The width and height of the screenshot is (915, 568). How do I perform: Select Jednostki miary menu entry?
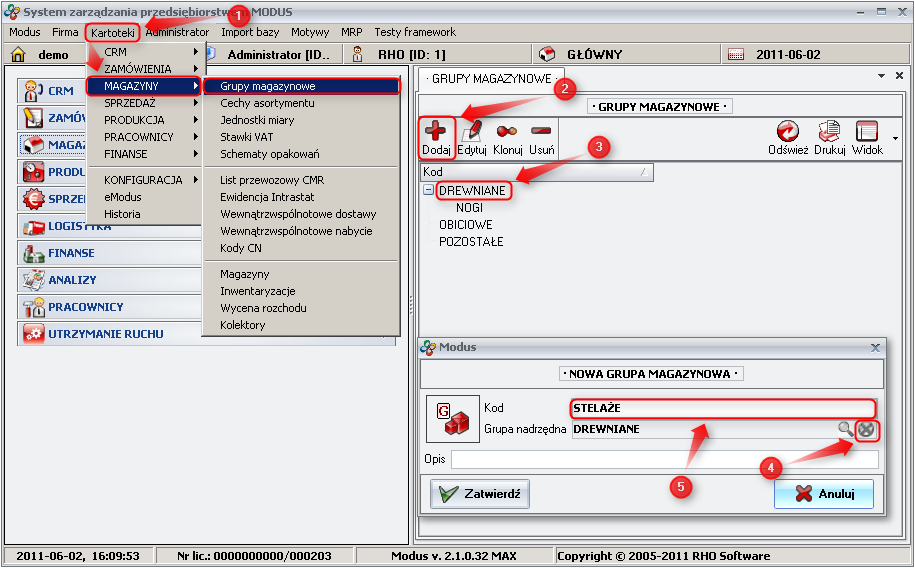[301, 120]
